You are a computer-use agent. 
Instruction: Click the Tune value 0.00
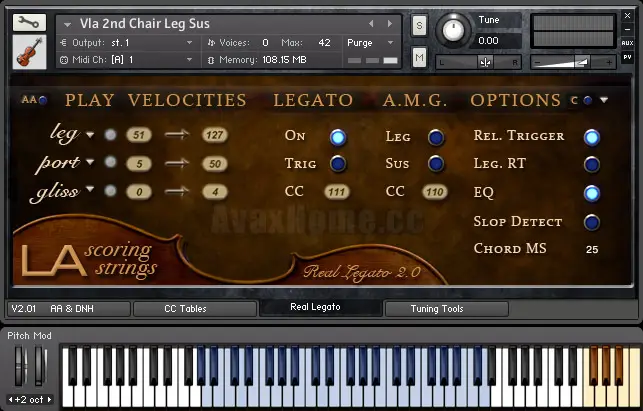tap(488, 41)
